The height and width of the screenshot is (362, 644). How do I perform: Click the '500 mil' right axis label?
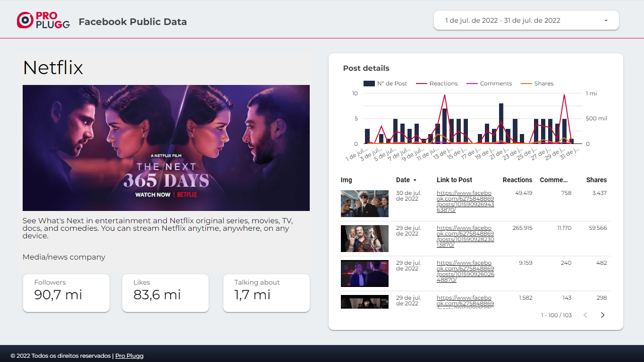pyautogui.click(x=596, y=118)
